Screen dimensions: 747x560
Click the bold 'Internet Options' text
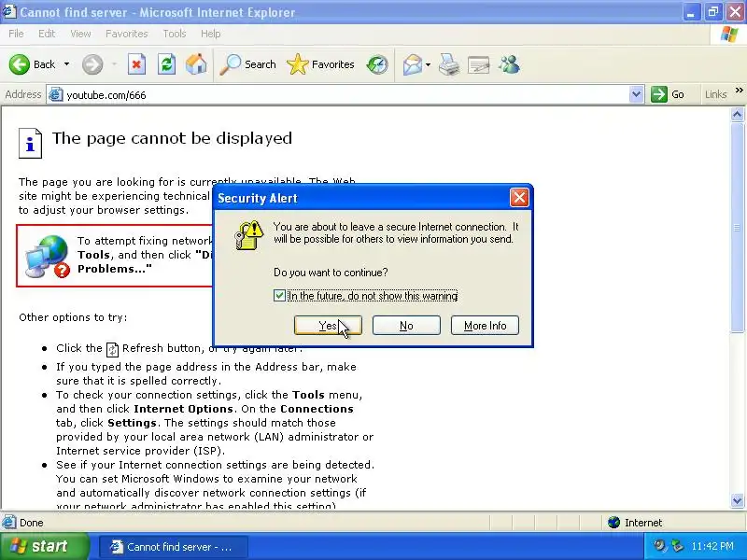[x=183, y=409]
